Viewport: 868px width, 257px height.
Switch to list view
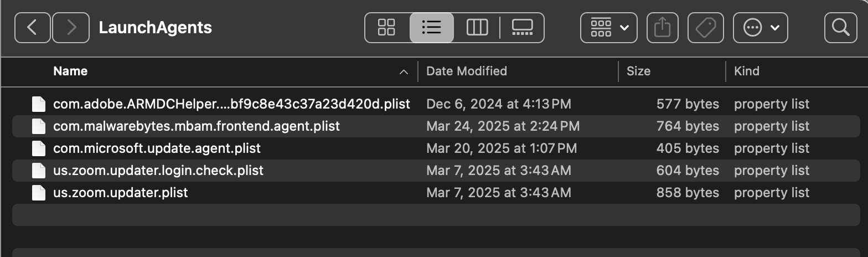(431, 28)
